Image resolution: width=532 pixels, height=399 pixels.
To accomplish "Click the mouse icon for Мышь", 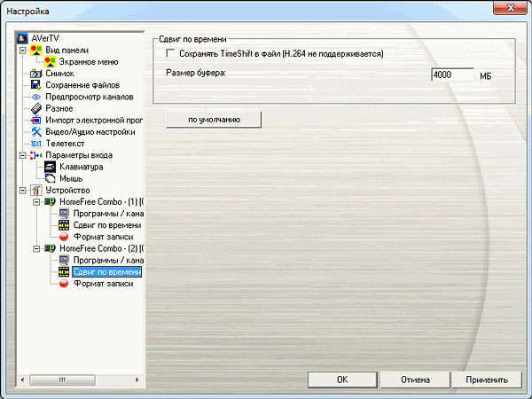I will [x=50, y=178].
